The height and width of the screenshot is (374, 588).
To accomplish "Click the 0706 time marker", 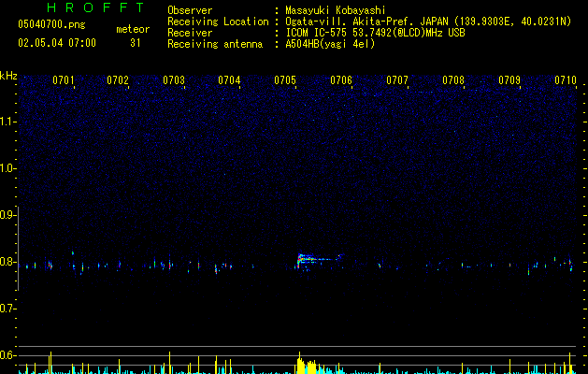I will [x=341, y=80].
